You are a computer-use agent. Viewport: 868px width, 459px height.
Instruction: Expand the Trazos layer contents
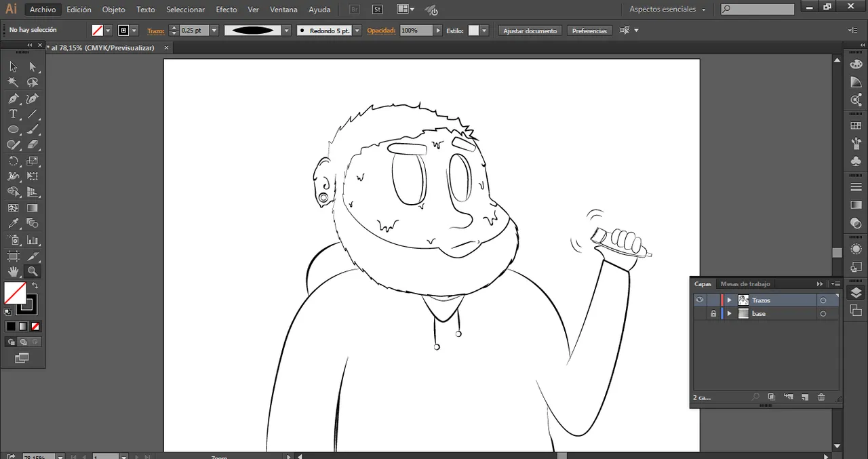click(730, 300)
